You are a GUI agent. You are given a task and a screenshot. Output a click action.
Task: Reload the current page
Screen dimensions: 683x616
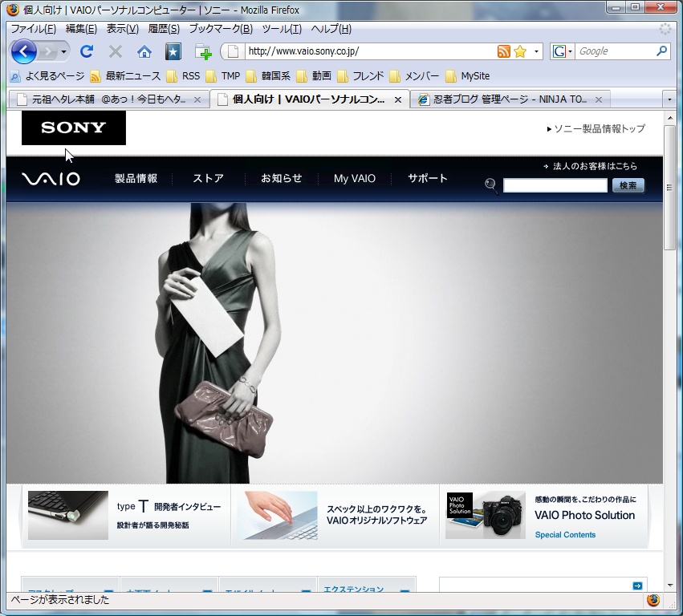coord(87,52)
